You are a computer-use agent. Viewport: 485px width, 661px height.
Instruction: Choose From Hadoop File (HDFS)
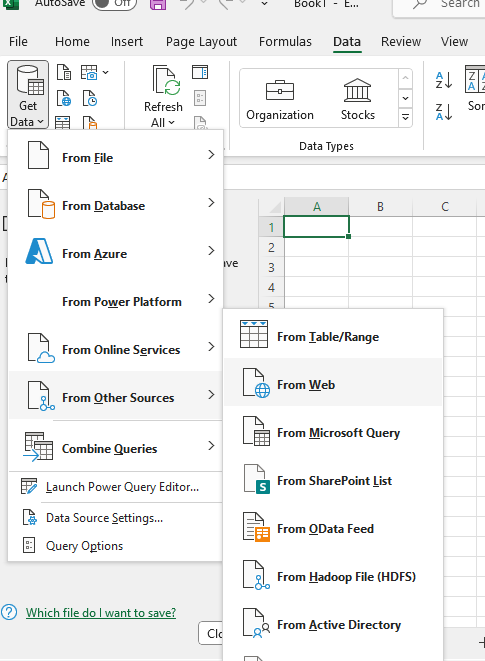(x=333, y=577)
